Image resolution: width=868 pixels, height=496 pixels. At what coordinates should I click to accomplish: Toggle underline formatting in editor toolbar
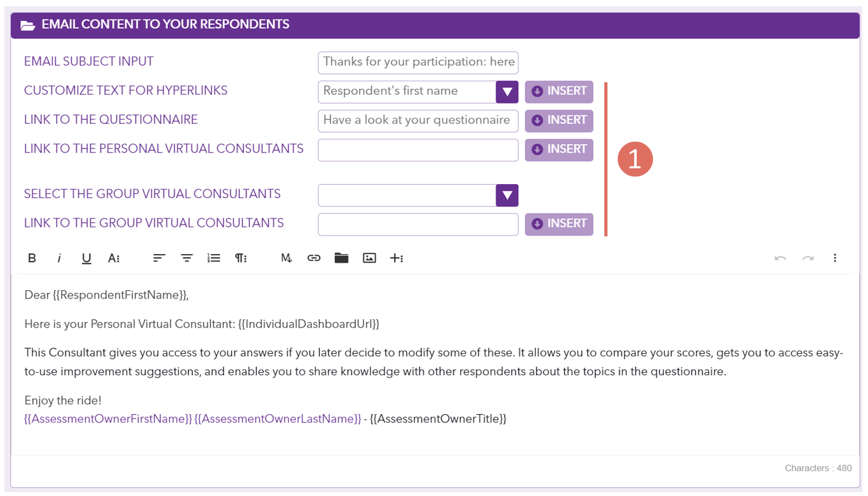coord(86,258)
